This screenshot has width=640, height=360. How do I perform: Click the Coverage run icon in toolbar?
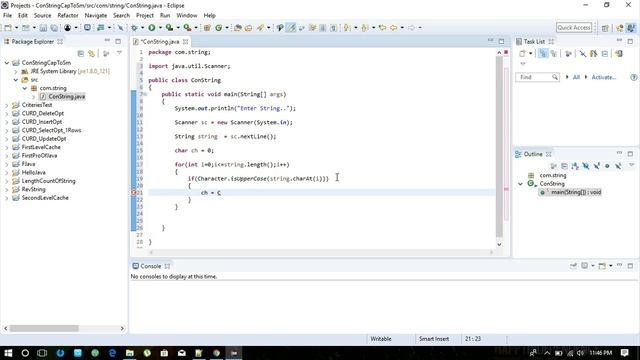(169, 28)
